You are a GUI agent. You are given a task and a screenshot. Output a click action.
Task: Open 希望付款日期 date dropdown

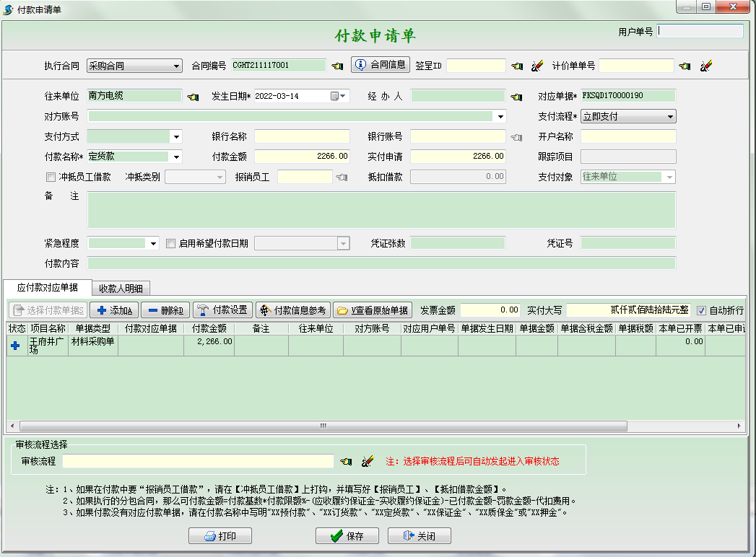click(x=343, y=243)
